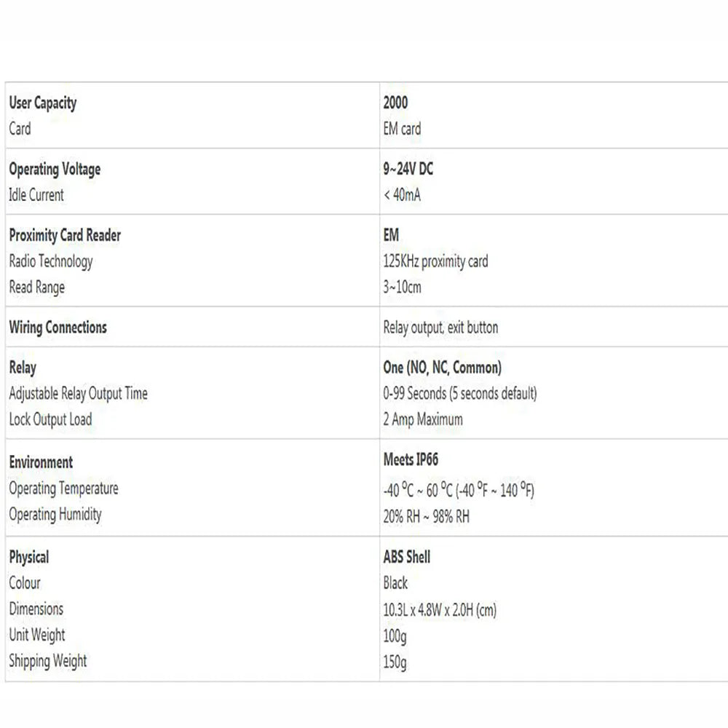The width and height of the screenshot is (728, 728).
Task: Select the Shipping Weight label
Action: (47, 661)
